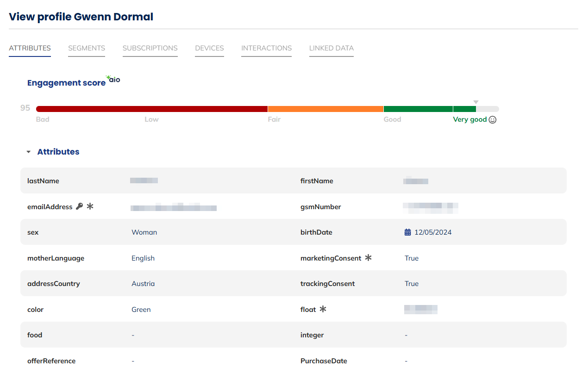The image size is (588, 373).
Task: Go to the Devices tab
Action: click(209, 48)
